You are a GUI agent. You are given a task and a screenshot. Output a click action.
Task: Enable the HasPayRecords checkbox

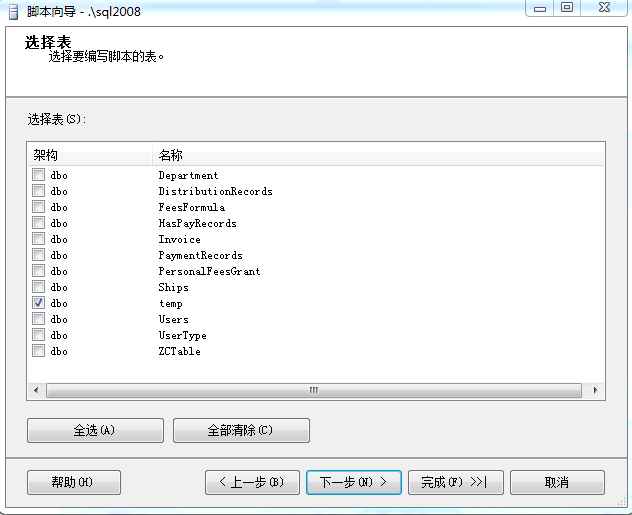click(x=38, y=223)
